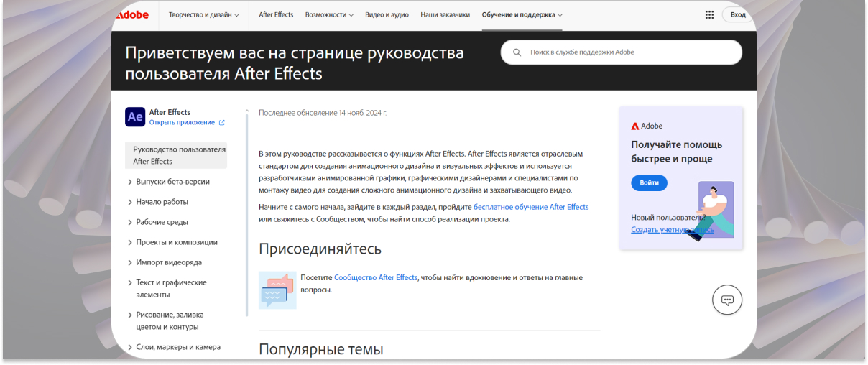The image size is (868, 365).
Task: Select Руководство пользователя After Effects sidebar item
Action: click(x=176, y=155)
